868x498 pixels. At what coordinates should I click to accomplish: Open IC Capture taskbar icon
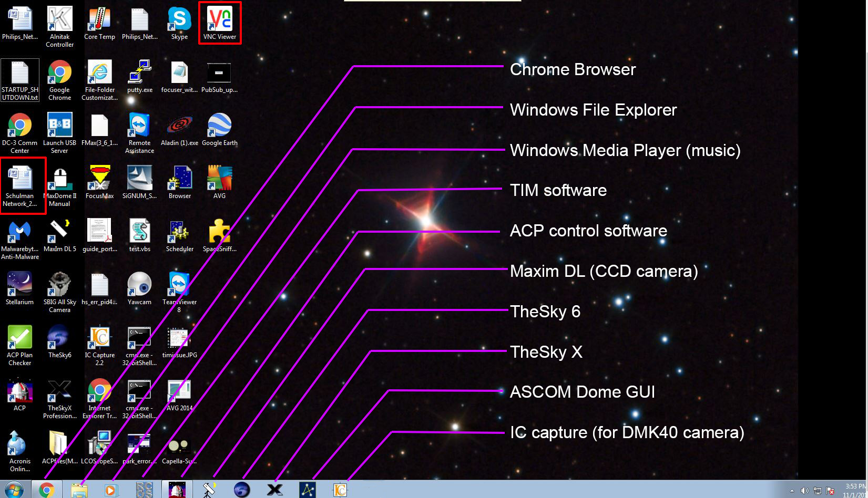coord(340,490)
